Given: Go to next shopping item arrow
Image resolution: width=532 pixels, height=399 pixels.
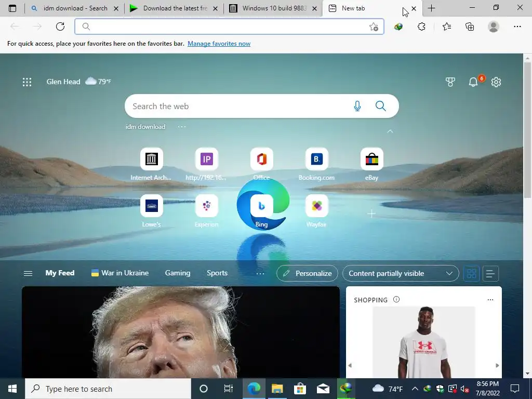Looking at the screenshot, I should pyautogui.click(x=497, y=365).
